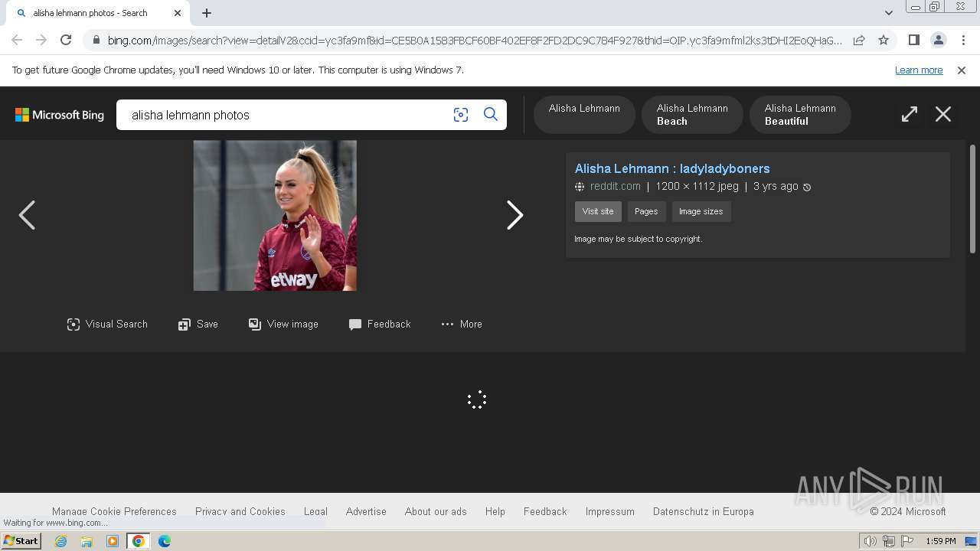Open Datenschutz in Europa link

[x=704, y=511]
